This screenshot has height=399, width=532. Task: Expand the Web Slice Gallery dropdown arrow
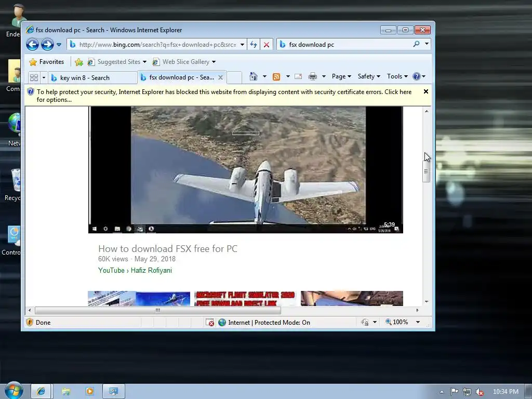pos(214,62)
